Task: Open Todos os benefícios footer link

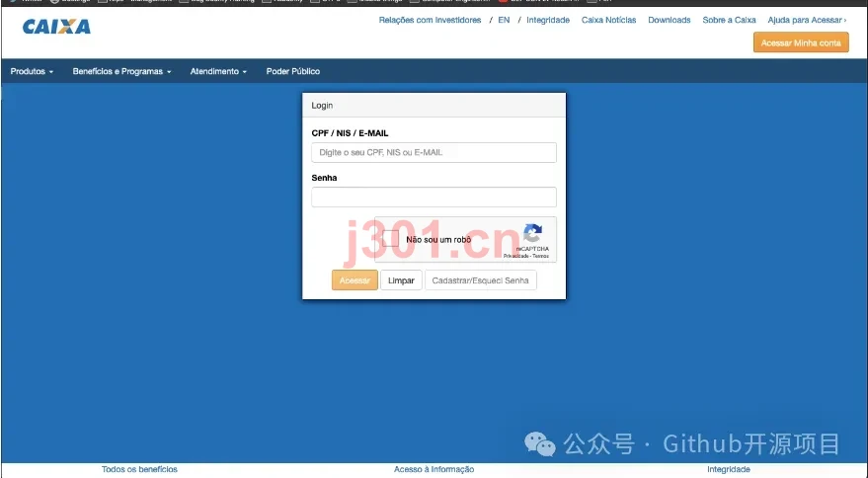Action: click(x=139, y=469)
